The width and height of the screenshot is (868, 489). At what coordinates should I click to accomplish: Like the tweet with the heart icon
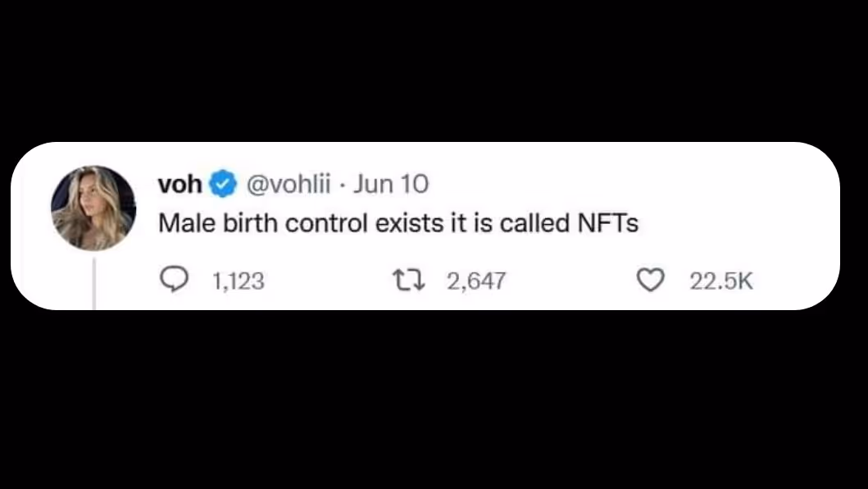(651, 281)
